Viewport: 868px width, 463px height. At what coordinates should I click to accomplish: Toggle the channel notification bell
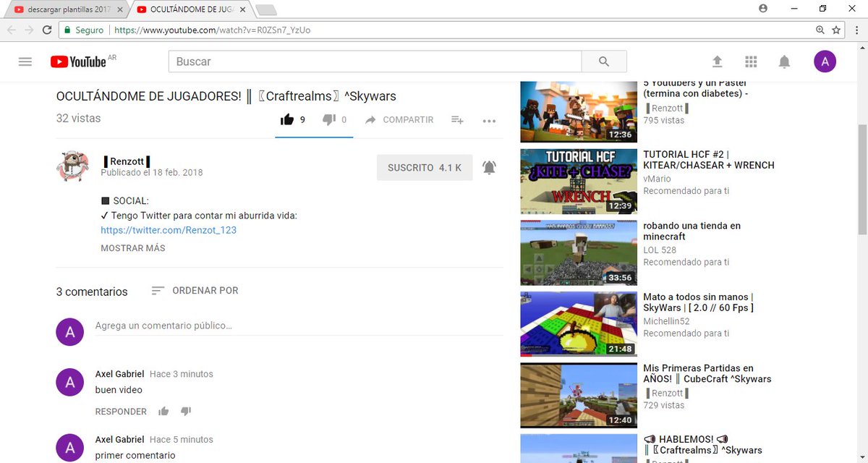click(490, 168)
